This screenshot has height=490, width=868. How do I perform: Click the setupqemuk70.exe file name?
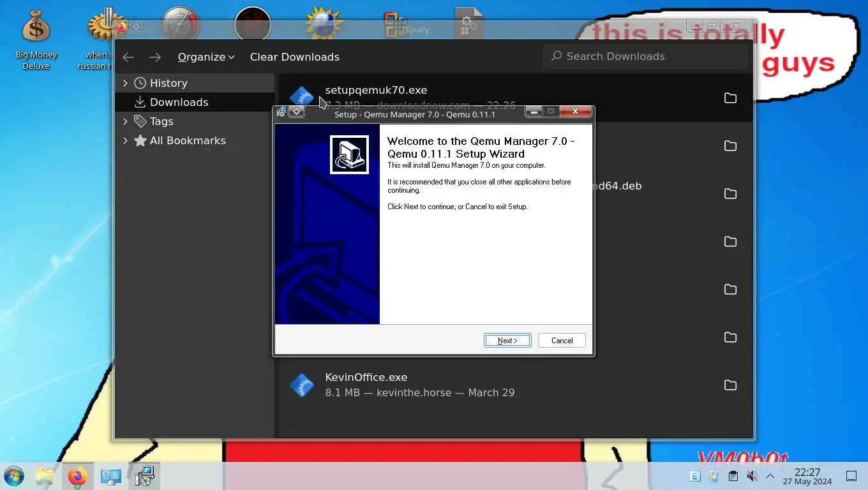coord(376,90)
